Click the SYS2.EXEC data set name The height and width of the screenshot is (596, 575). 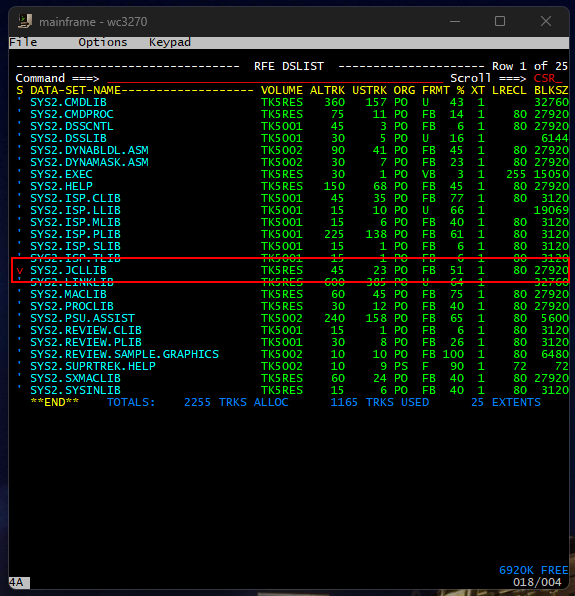(61, 174)
